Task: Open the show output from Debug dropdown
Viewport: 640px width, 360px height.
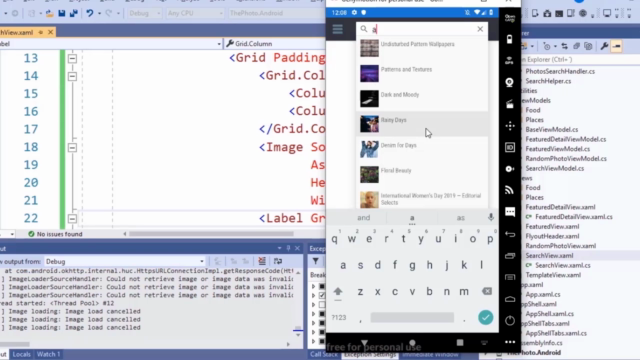Action: [124, 261]
